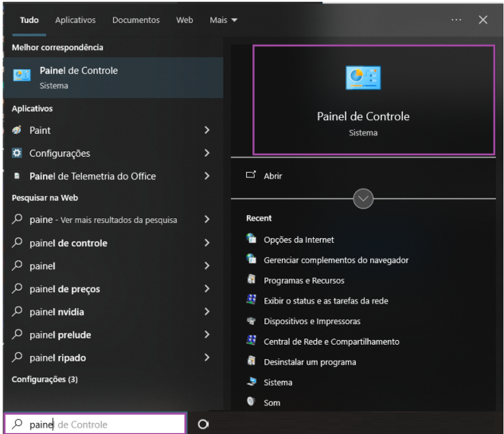The height and width of the screenshot is (434, 504).
Task: Expand arrow for web suggestion 'painel'
Action: click(207, 266)
